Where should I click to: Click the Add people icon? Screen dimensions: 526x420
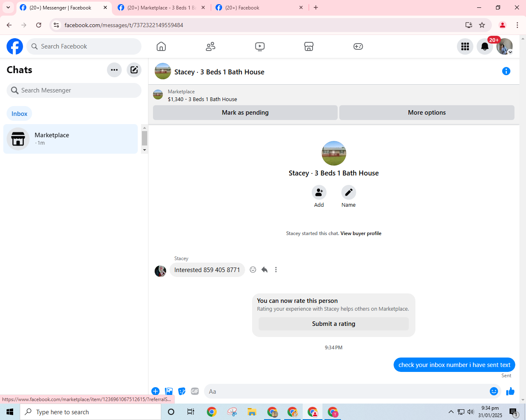tap(319, 192)
